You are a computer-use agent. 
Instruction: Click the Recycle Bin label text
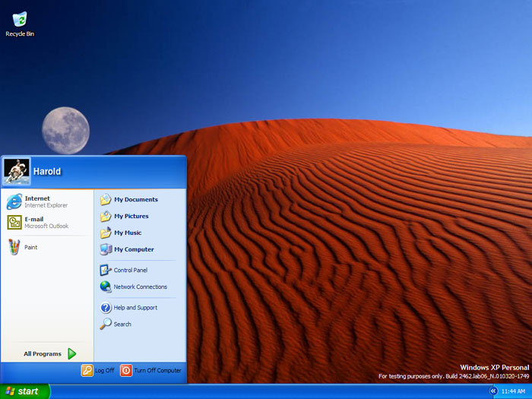(20, 34)
